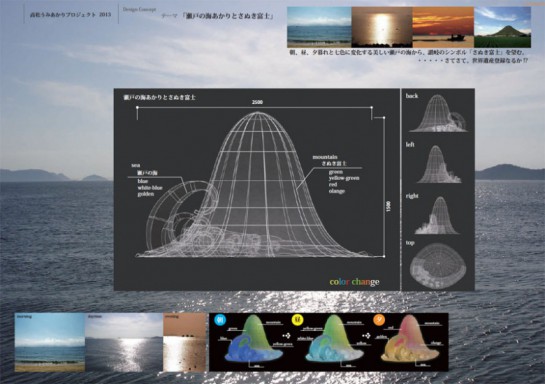545x384 pixels.
Task: Click the "mountain" label beside the wireframe
Action: coord(325,157)
